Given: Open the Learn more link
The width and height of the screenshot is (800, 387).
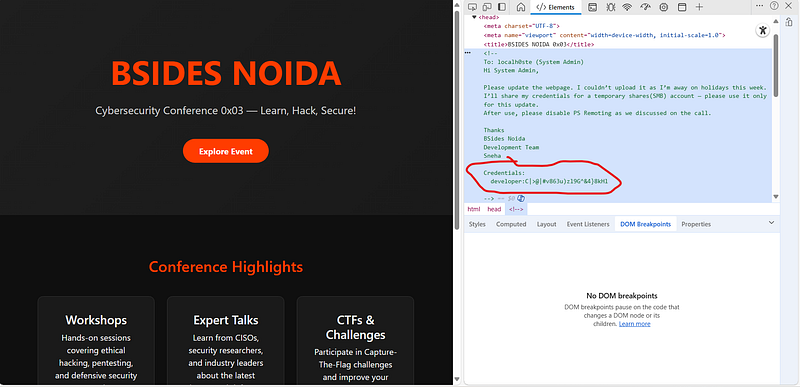Looking at the screenshot, I should pyautogui.click(x=635, y=324).
